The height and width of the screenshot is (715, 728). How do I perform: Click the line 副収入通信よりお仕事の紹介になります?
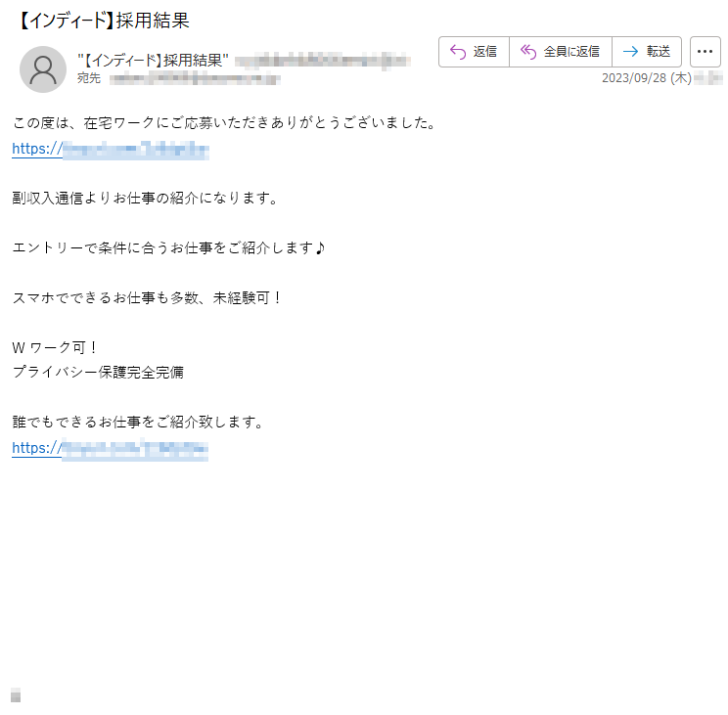[146, 199]
